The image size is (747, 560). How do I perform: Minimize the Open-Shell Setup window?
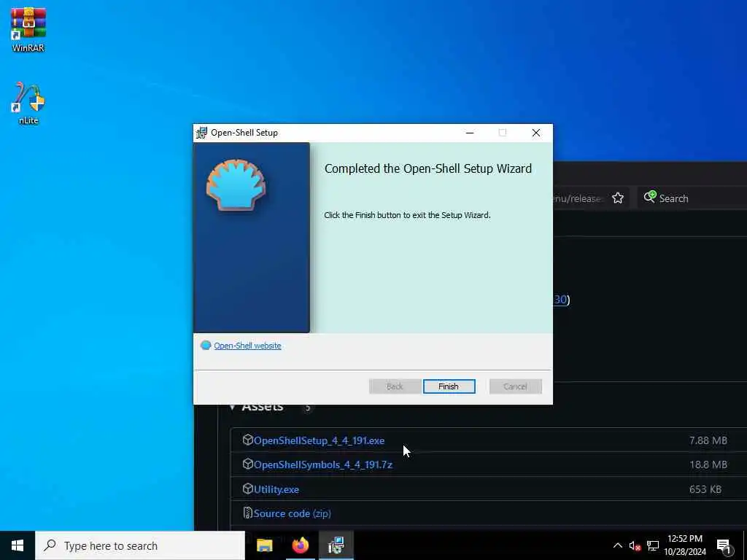[470, 133]
